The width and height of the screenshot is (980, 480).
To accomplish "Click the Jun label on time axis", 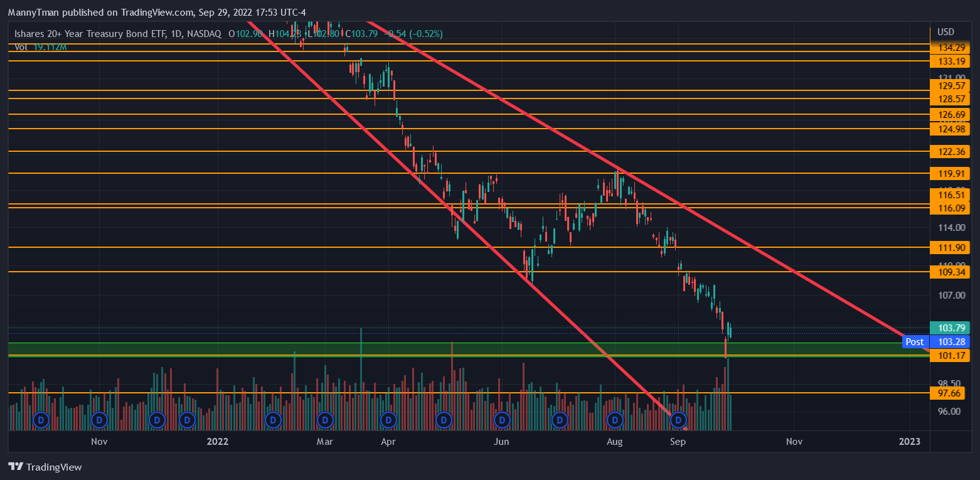I will pyautogui.click(x=501, y=442).
